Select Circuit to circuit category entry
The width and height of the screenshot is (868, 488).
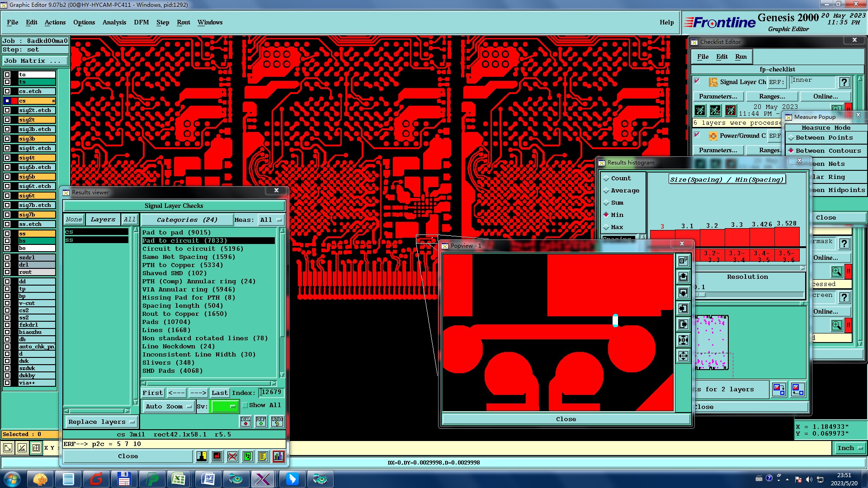click(193, 249)
